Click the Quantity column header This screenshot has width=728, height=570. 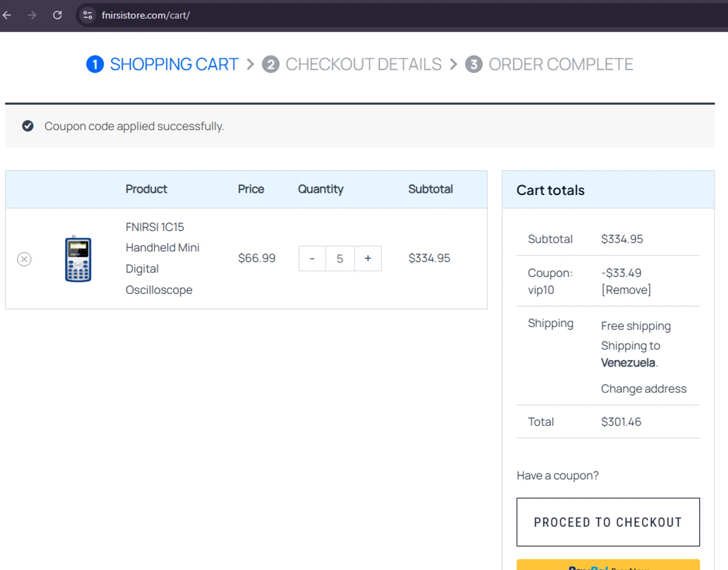pyautogui.click(x=320, y=189)
